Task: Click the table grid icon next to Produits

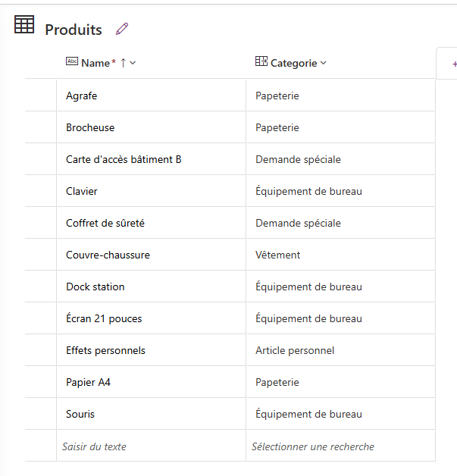Action: coord(24,24)
